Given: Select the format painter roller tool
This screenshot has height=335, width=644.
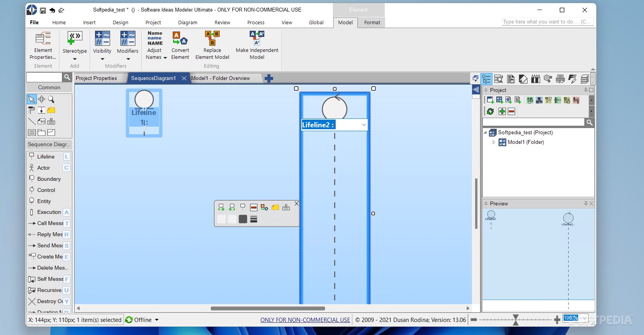Looking at the screenshot, I should (32, 110).
